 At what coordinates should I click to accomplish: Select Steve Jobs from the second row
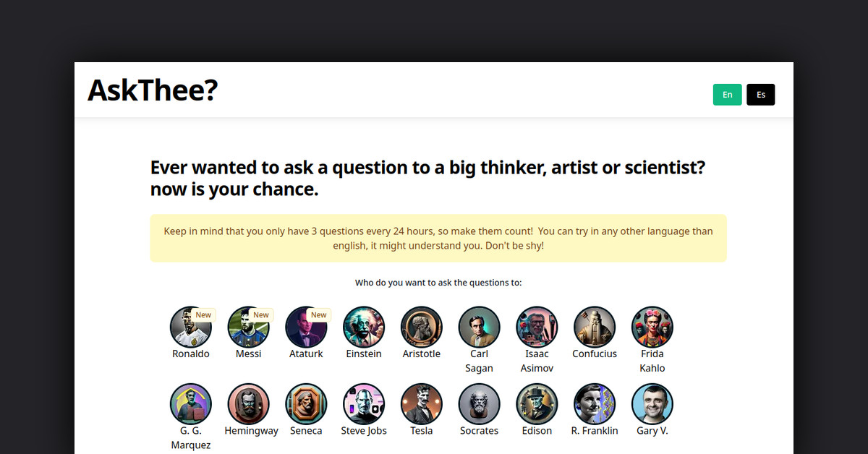pos(364,403)
